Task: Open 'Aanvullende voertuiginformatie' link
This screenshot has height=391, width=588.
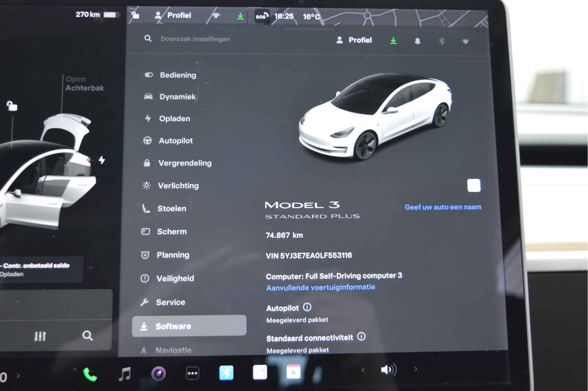Action: 320,287
